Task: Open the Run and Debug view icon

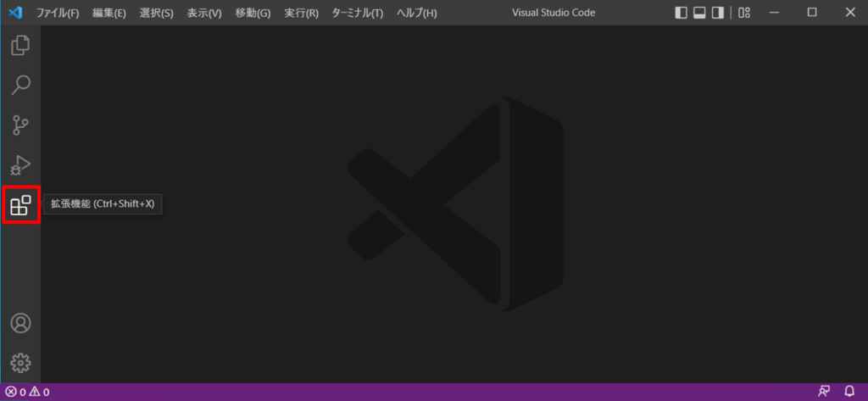Action: (20, 165)
